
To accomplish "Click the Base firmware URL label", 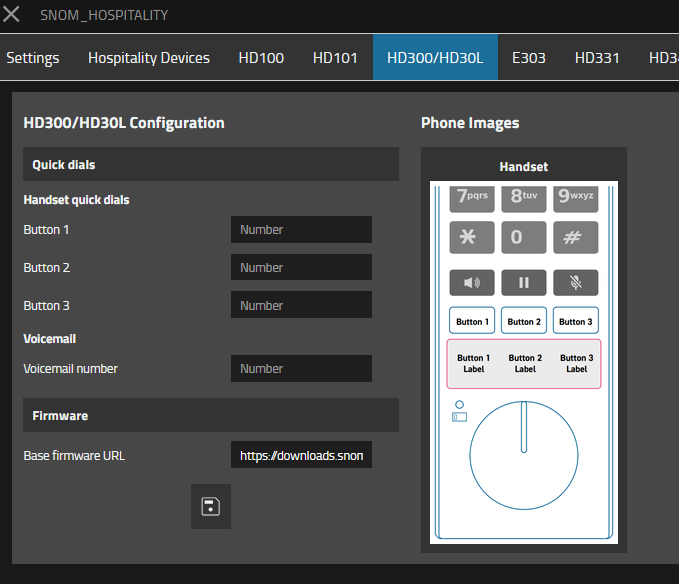I will pyautogui.click(x=74, y=455).
